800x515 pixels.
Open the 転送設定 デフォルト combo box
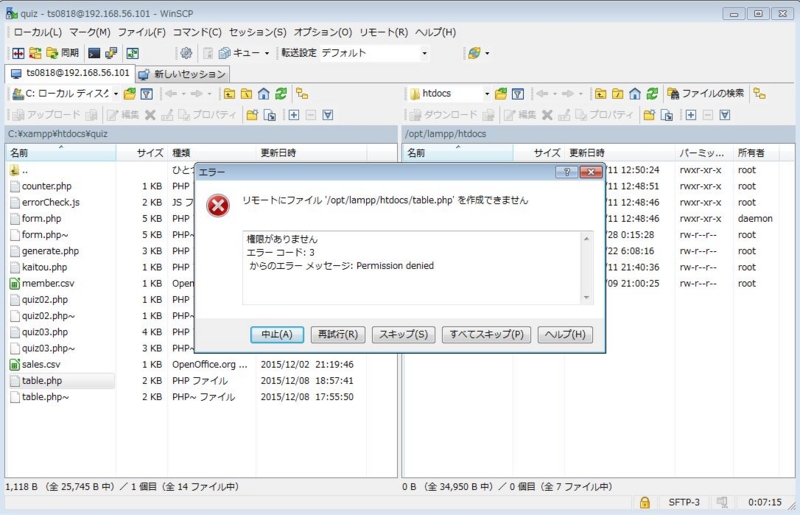point(373,53)
